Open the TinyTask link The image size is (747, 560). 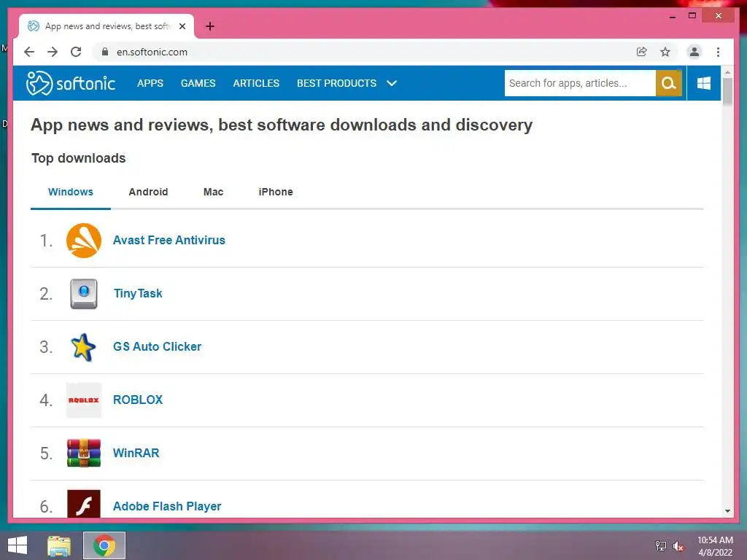click(x=138, y=294)
